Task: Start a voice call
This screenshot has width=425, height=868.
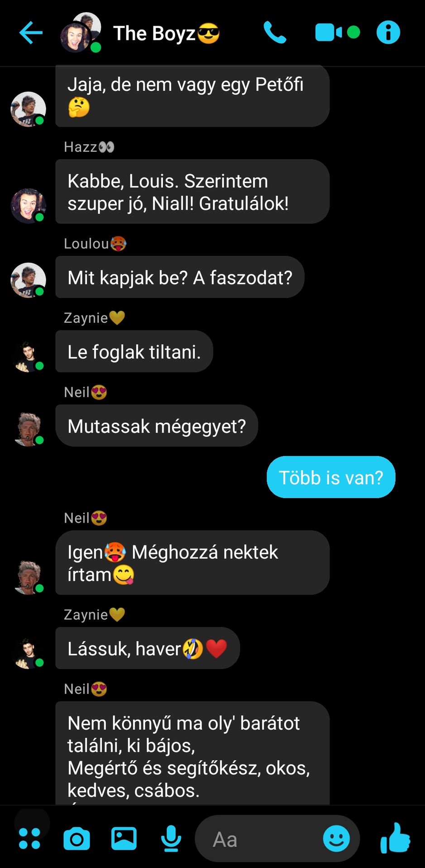Action: click(x=275, y=33)
